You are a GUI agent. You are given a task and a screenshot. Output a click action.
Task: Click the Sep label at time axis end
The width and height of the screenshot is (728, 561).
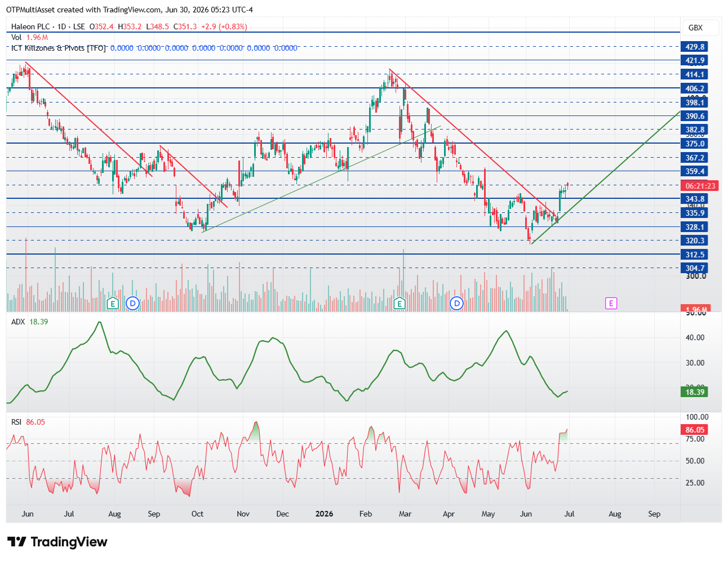point(654,514)
